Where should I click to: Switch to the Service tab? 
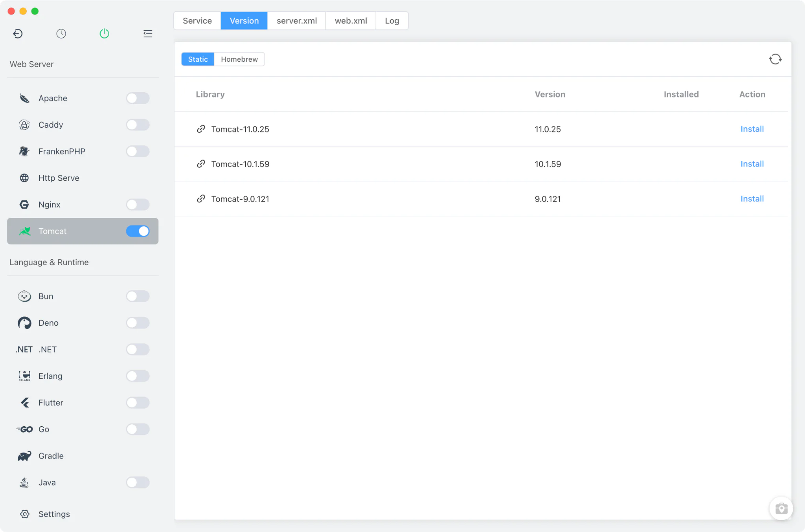pyautogui.click(x=197, y=20)
